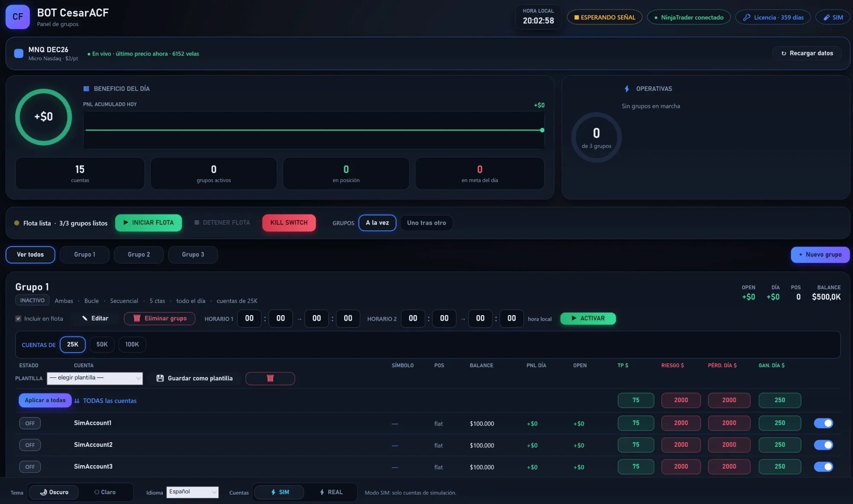Click the INICIAR FLOTA button
Viewport: 853px width, 504px height.
pyautogui.click(x=148, y=223)
